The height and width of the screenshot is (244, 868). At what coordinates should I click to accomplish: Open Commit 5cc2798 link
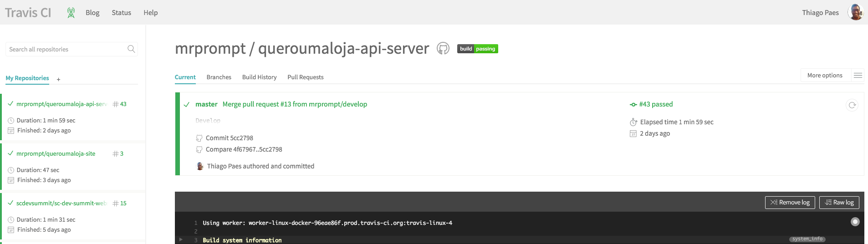pos(230,138)
